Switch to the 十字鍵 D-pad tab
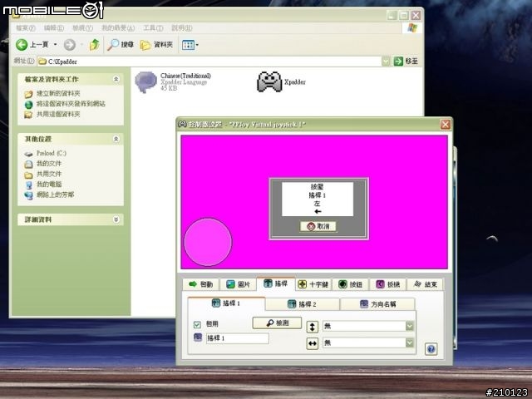The width and height of the screenshot is (532, 399). [313, 284]
